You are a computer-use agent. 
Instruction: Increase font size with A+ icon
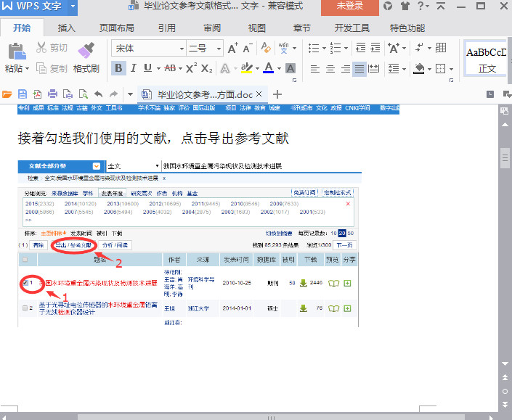tap(233, 49)
